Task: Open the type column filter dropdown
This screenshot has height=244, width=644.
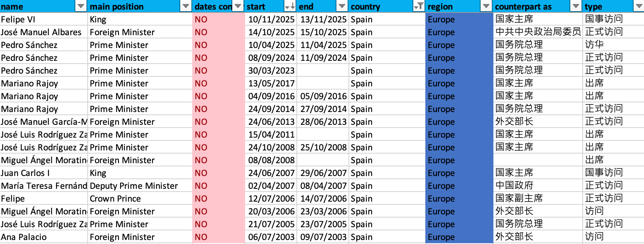Action: click(638, 6)
